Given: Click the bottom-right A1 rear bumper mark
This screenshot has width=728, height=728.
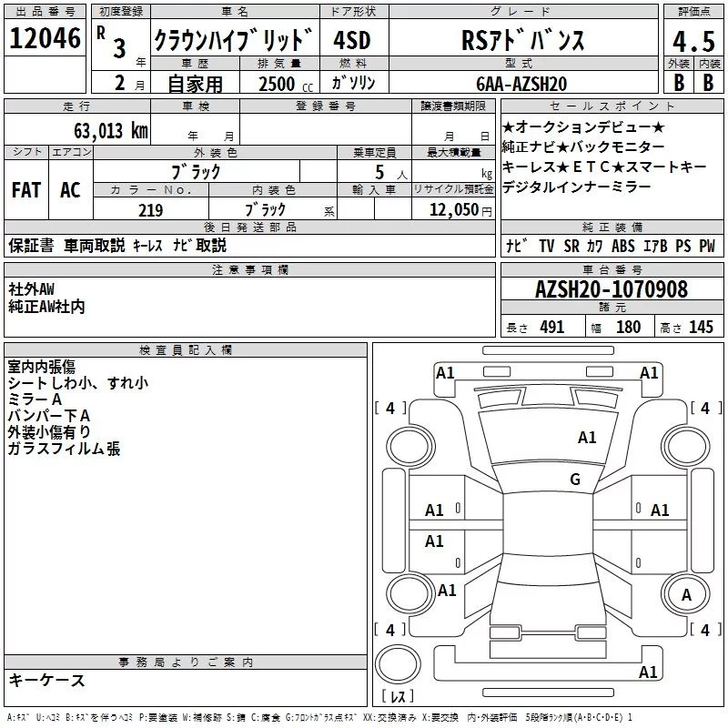Looking at the screenshot, I should [x=648, y=672].
